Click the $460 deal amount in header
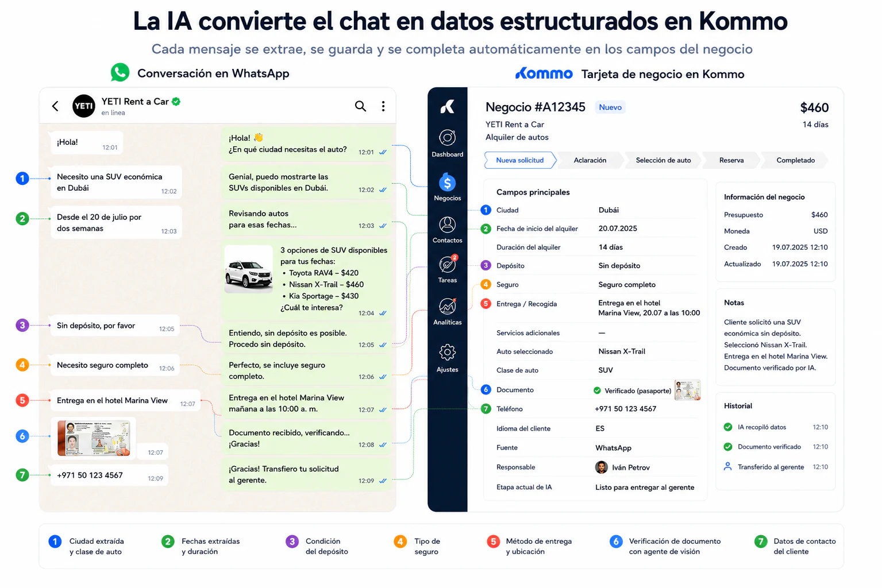Viewport: 882px width, 588px height. coord(814,107)
